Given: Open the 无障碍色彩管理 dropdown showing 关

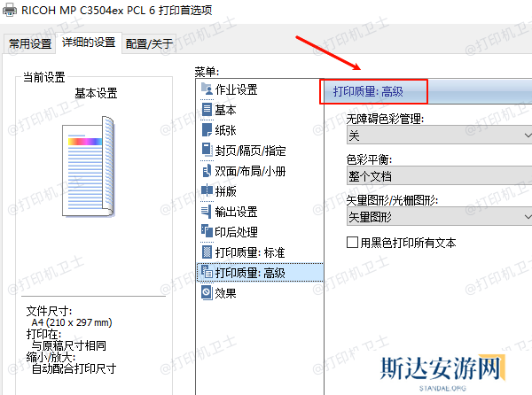Looking at the screenshot, I should (x=440, y=136).
